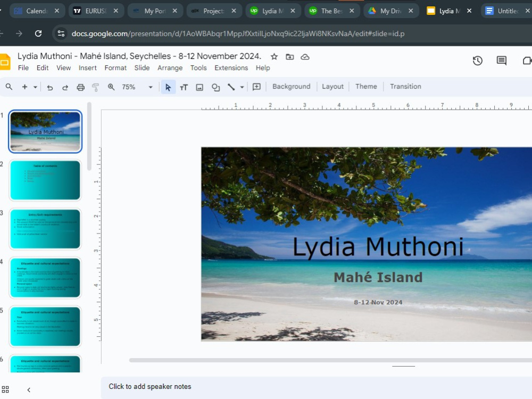Viewport: 532px width, 399px height.
Task: Click the zoom magnifier icon
Action: pyautogui.click(x=111, y=87)
